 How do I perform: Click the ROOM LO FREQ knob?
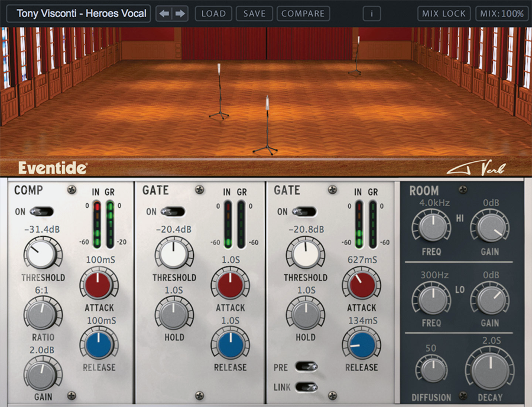point(432,299)
